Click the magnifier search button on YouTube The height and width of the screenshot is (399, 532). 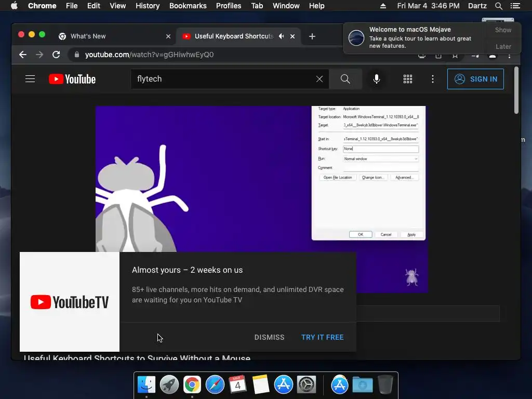tap(345, 79)
